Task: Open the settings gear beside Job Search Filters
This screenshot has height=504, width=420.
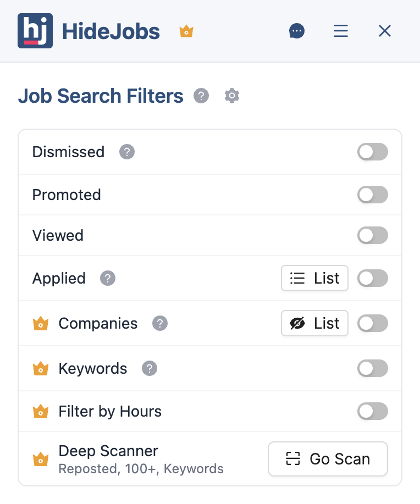Action: click(x=231, y=96)
